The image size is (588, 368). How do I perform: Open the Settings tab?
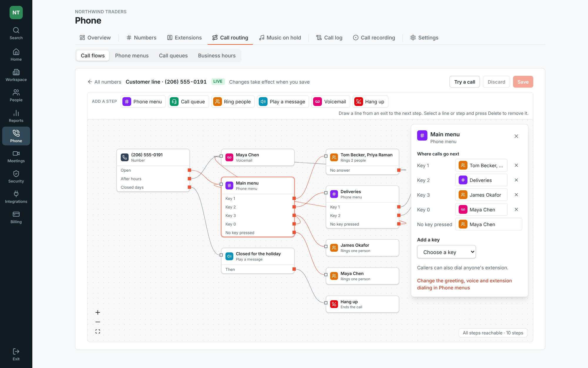424,38
